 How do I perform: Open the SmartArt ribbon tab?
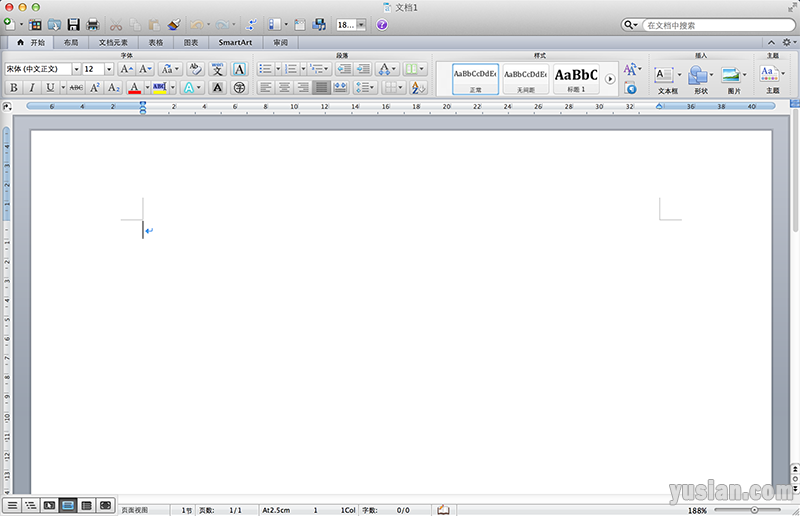(235, 43)
